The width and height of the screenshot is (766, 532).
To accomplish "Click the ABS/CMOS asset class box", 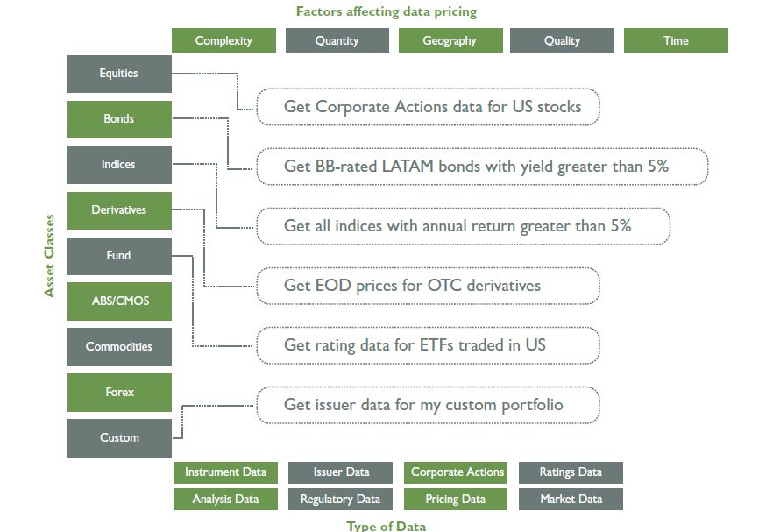I will [x=119, y=301].
